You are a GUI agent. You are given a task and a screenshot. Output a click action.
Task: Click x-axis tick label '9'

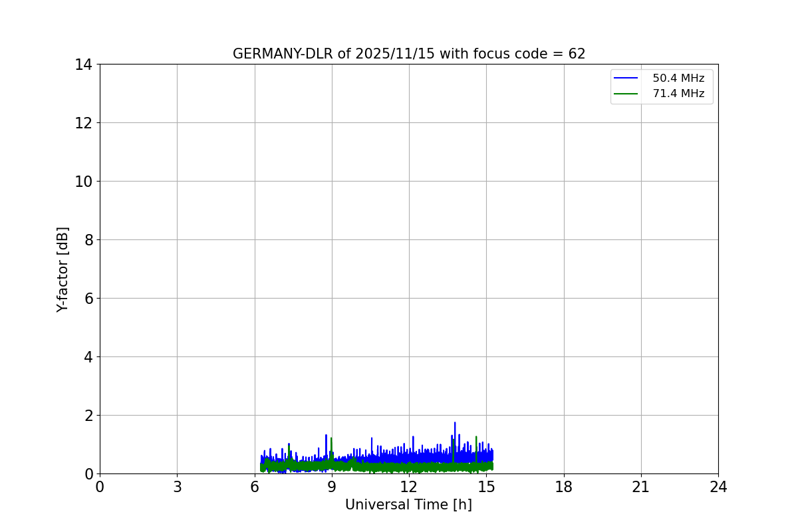pyautogui.click(x=332, y=487)
